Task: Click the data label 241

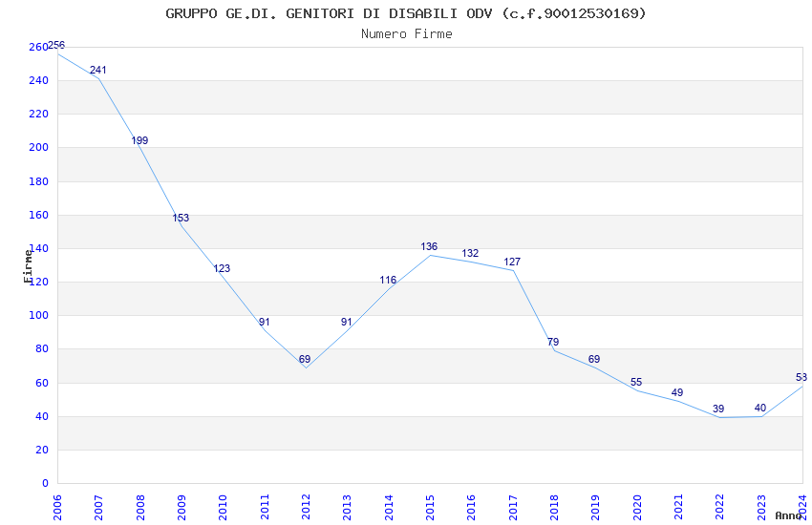Action: click(97, 70)
